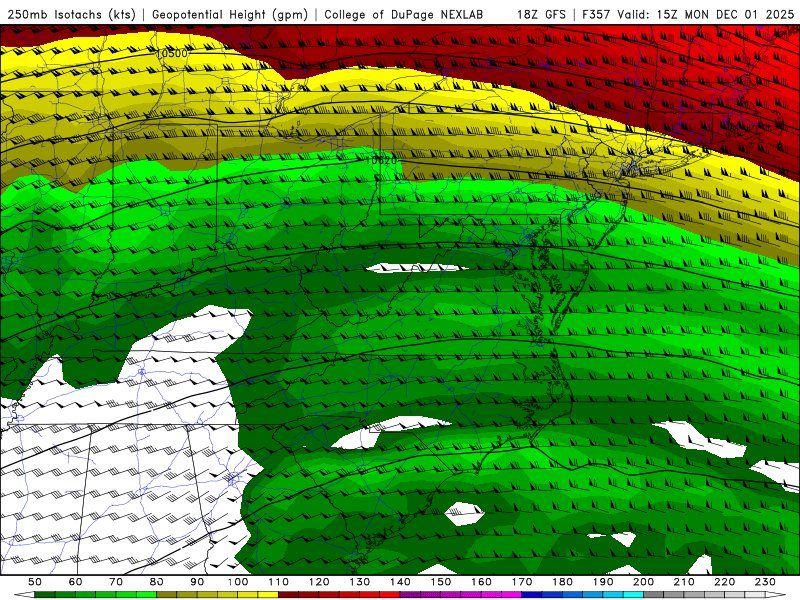Click the 180 value on color scale
The image size is (800, 600).
click(x=562, y=582)
